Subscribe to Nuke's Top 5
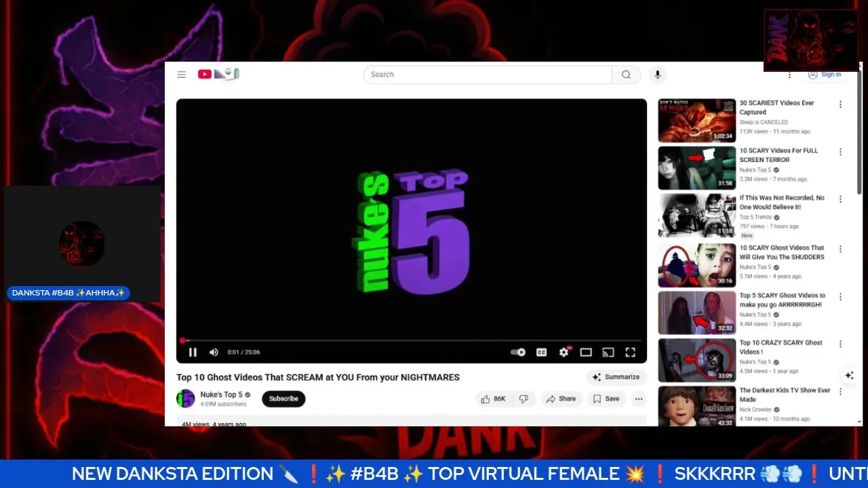Image resolution: width=868 pixels, height=488 pixels. 283,399
